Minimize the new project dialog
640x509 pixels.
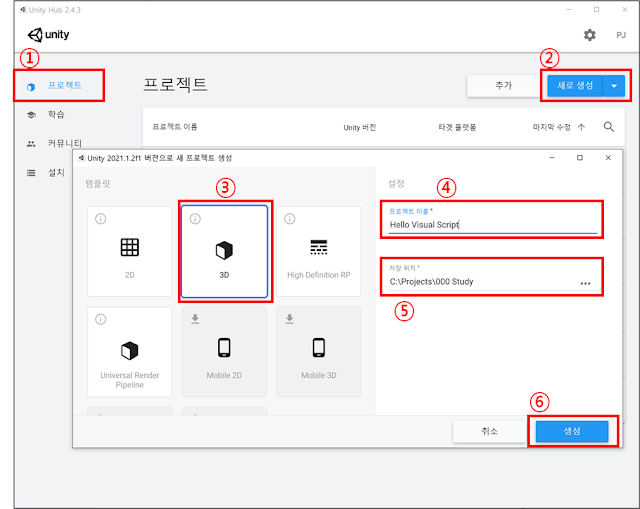point(552,158)
